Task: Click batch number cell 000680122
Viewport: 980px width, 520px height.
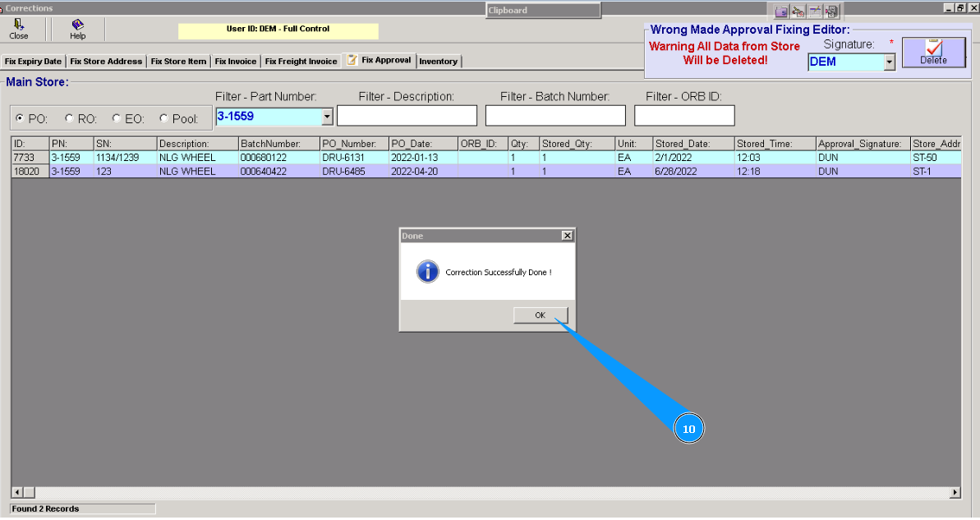Action: click(x=278, y=158)
